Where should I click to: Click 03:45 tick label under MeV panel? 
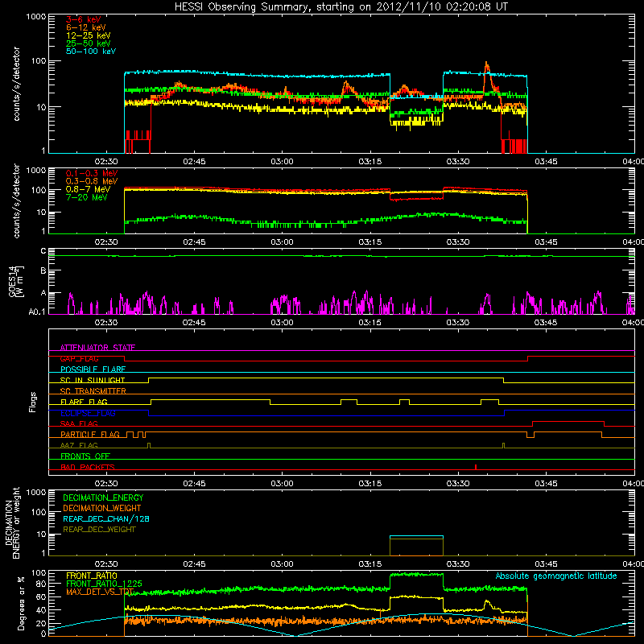pyautogui.click(x=546, y=242)
